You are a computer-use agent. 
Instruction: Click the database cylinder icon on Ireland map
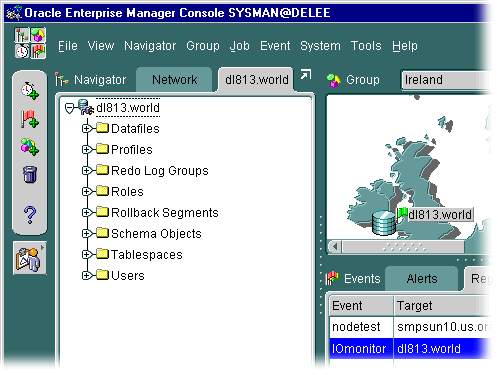click(384, 223)
